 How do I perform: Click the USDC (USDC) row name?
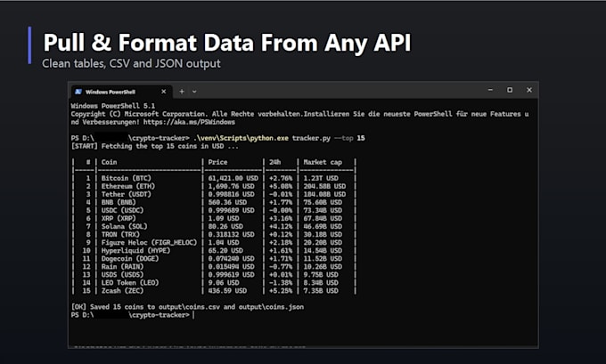(x=122, y=210)
